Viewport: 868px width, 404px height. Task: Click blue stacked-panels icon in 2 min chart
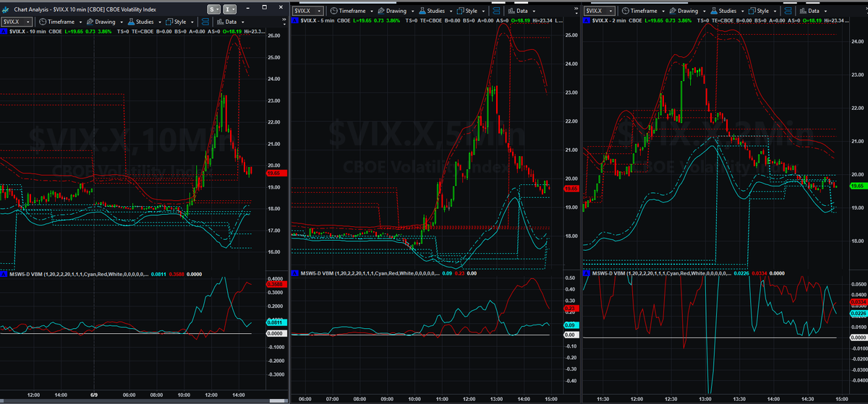pyautogui.click(x=788, y=11)
